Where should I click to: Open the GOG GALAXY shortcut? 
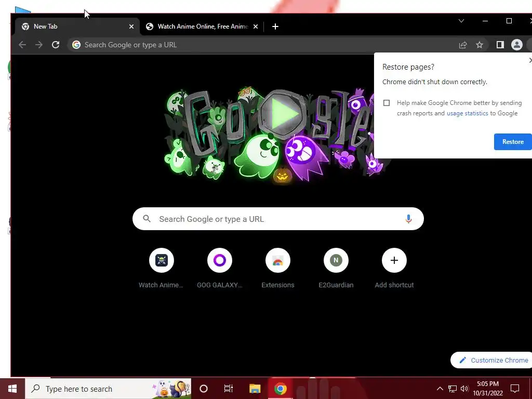point(220,268)
